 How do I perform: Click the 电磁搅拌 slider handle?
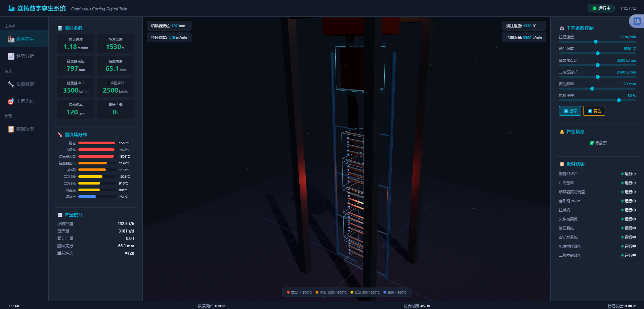click(619, 100)
